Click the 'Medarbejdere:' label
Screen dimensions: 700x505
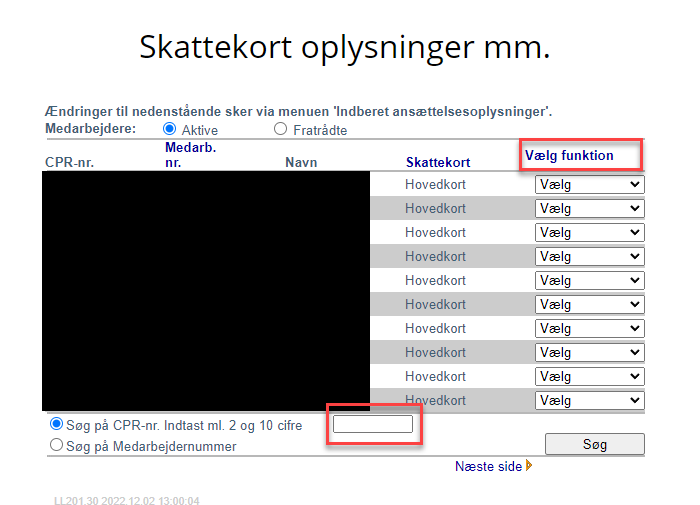pos(91,129)
